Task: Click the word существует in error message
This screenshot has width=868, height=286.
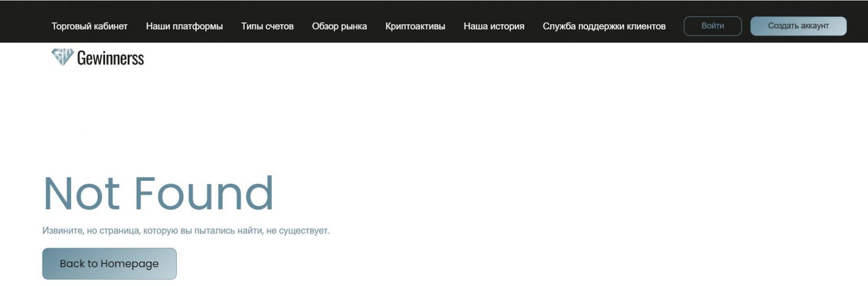Action: tap(306, 231)
